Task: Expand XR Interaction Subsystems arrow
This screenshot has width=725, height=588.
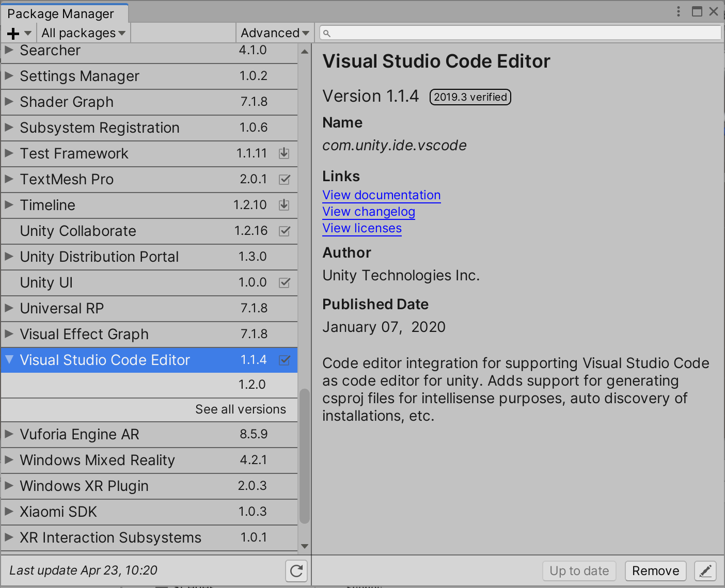Action: coord(9,537)
